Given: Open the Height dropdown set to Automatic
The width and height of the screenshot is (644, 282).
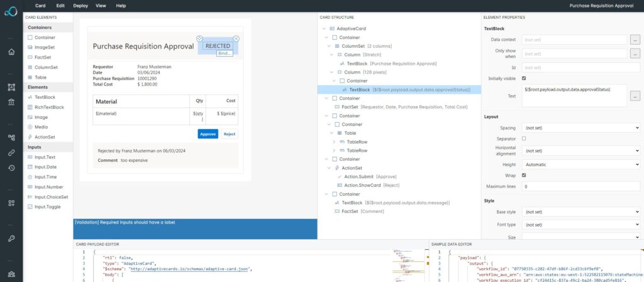Looking at the screenshot, I should [x=580, y=164].
